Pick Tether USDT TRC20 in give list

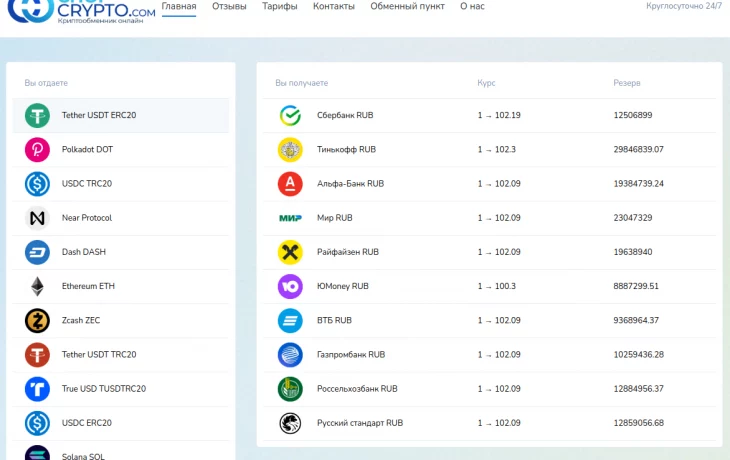tap(99, 355)
